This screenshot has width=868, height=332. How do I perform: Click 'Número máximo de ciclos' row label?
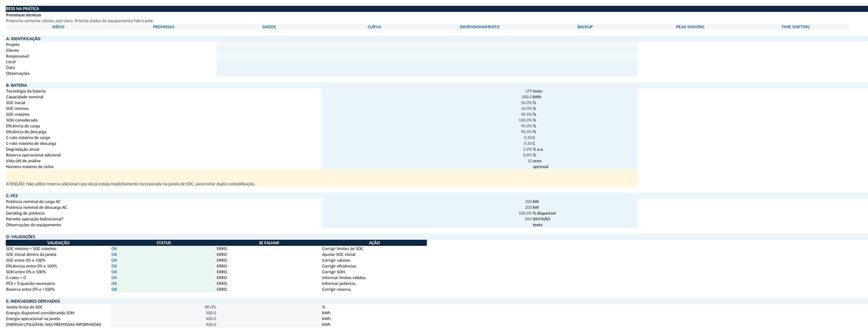(30, 167)
